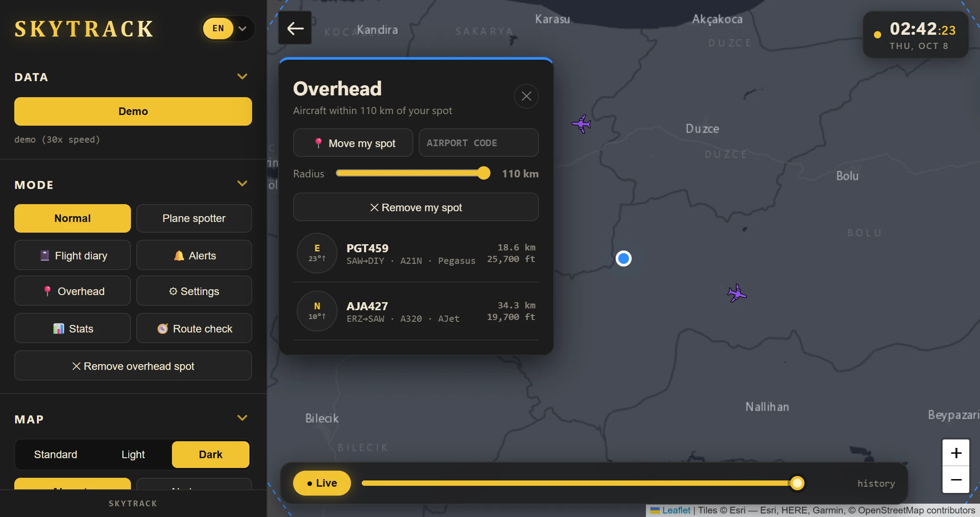Click the PGT459 heading compass badge

point(317,253)
